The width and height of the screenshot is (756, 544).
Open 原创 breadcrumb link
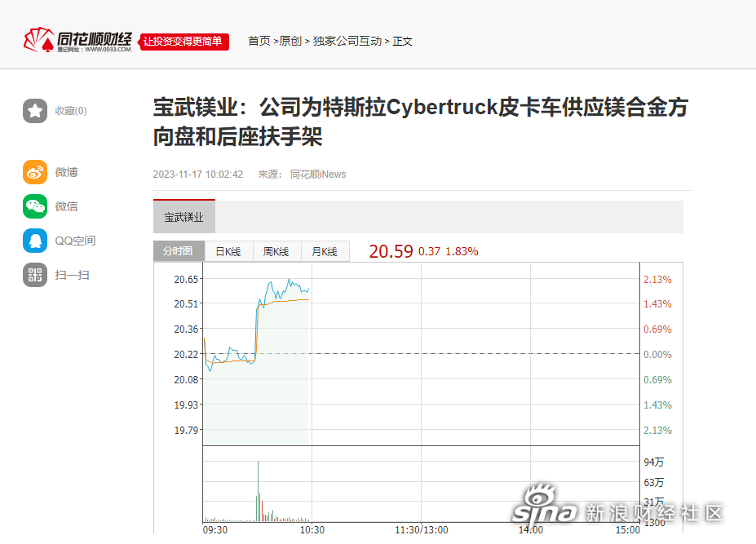coord(290,42)
